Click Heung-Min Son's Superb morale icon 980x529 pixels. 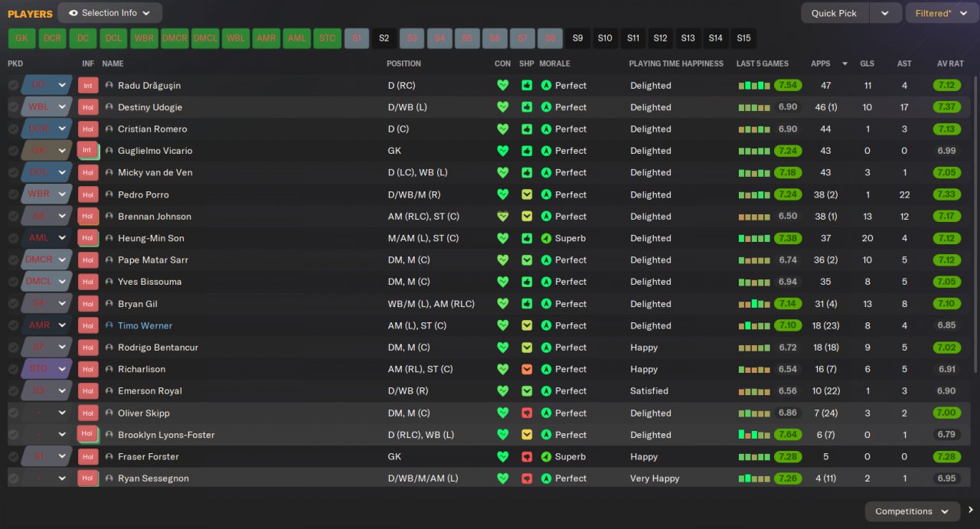coord(546,238)
